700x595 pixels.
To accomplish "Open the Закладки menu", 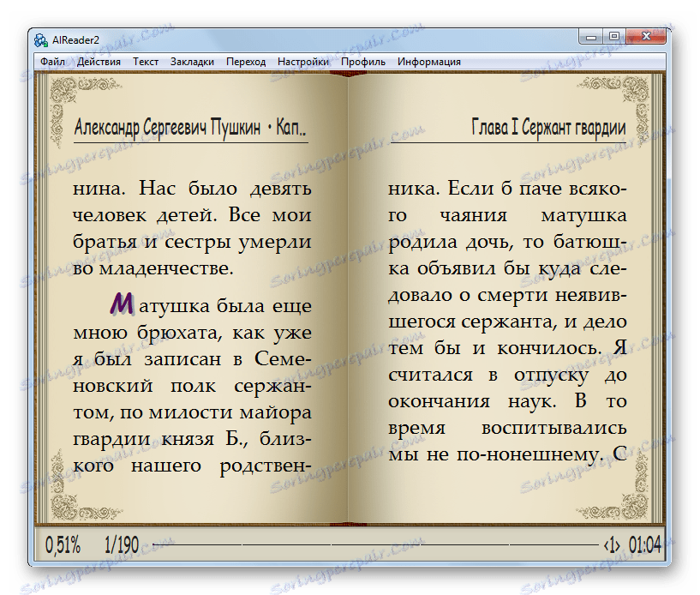I will (192, 62).
